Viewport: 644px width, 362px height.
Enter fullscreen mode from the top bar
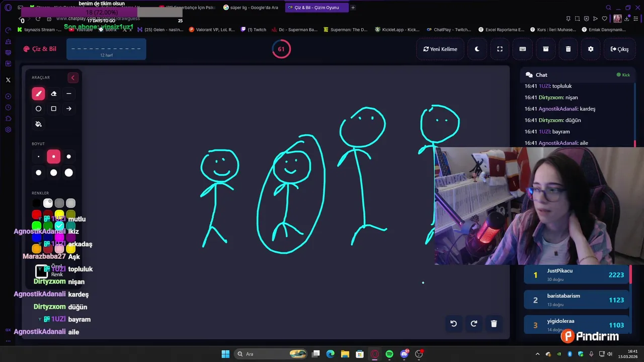click(500, 49)
